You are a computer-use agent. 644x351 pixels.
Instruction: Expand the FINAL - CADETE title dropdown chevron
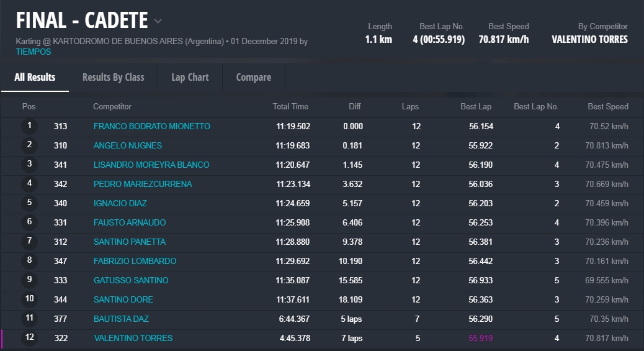pyautogui.click(x=158, y=21)
